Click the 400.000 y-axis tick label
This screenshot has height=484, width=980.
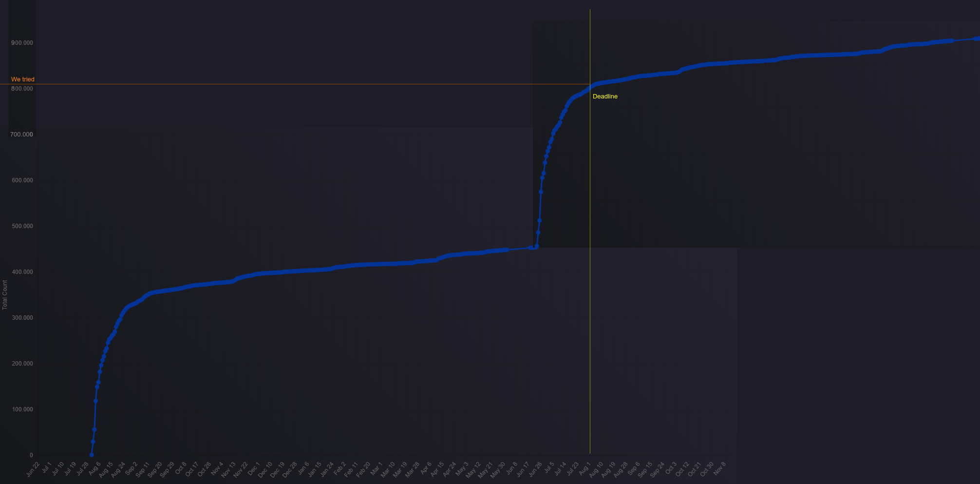(x=22, y=272)
